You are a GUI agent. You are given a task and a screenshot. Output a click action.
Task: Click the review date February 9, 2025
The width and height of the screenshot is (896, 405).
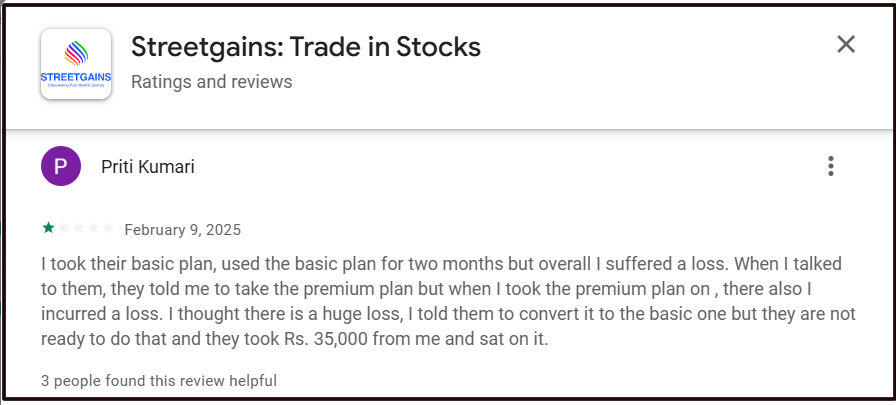click(x=183, y=230)
